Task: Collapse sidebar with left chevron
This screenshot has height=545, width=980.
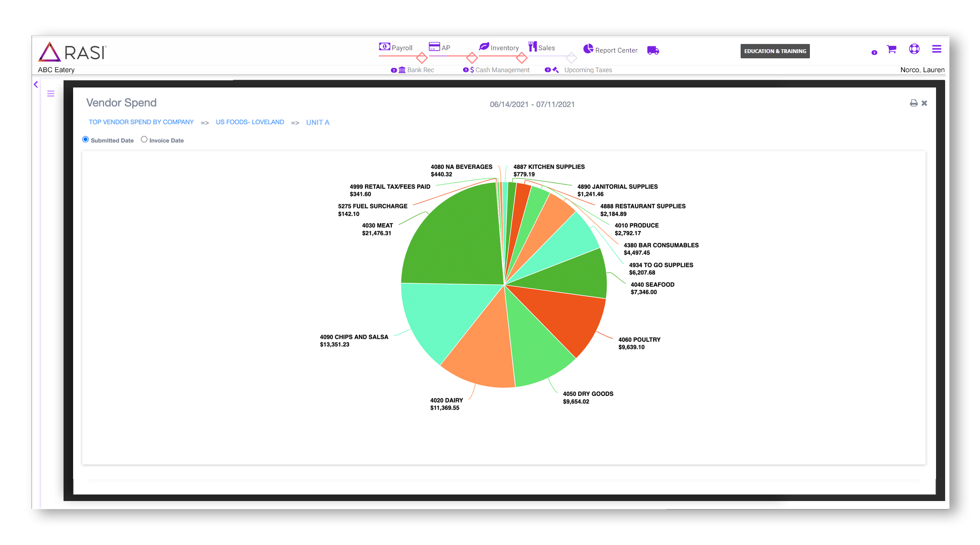Action: pos(36,85)
